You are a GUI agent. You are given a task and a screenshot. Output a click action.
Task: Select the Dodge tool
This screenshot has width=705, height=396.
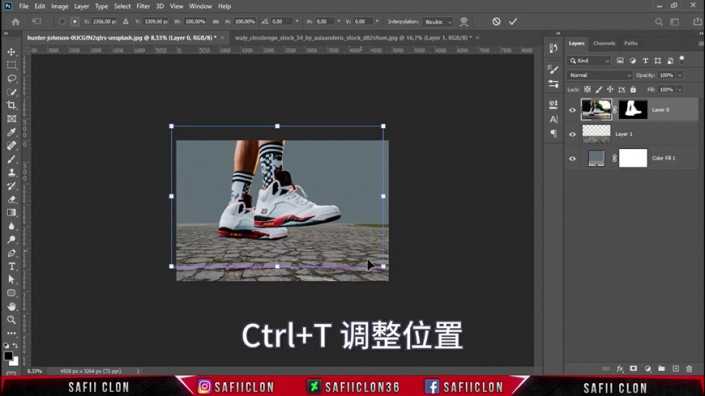(12, 240)
